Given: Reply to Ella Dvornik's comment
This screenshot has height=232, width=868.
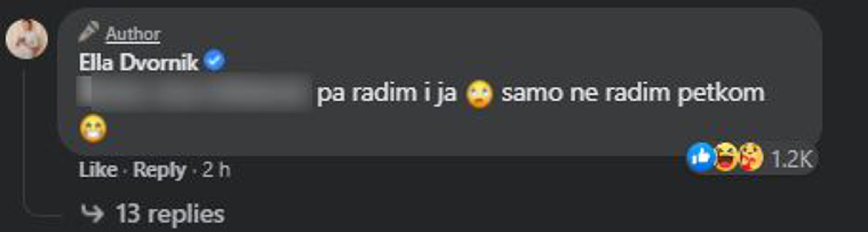Looking at the screenshot, I should click(x=159, y=170).
